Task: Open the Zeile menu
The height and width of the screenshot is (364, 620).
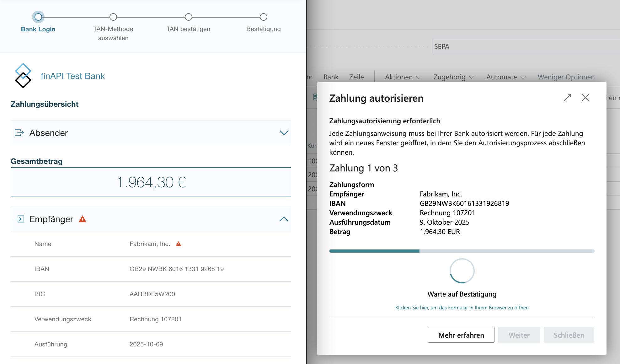Action: [356, 77]
